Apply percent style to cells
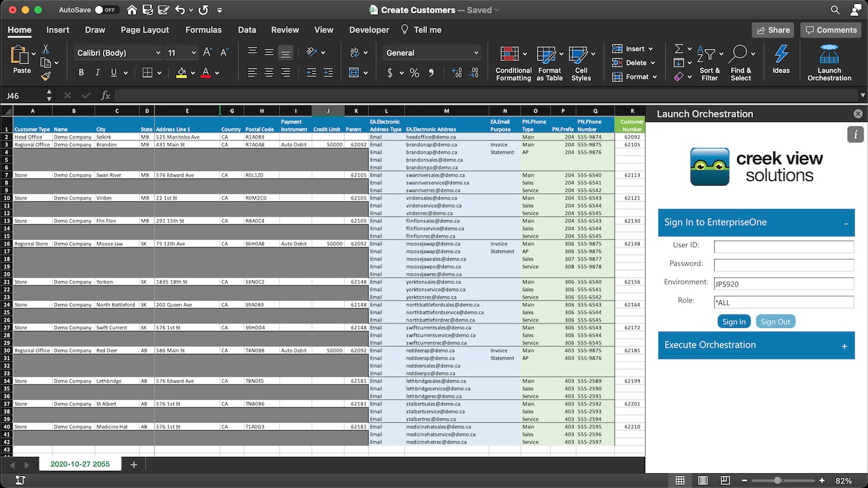The image size is (868, 488). coord(414,73)
